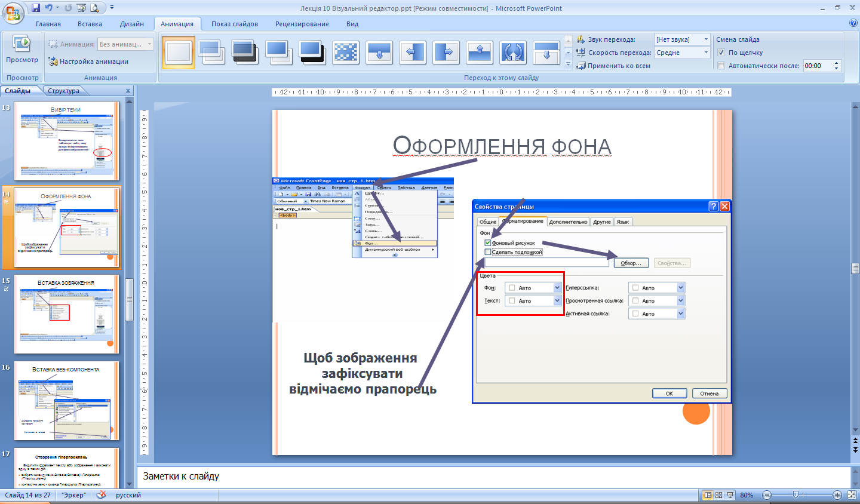Screen dimensions: 860x504
Task: Start slideshow from status bar icon
Action: tap(730, 495)
